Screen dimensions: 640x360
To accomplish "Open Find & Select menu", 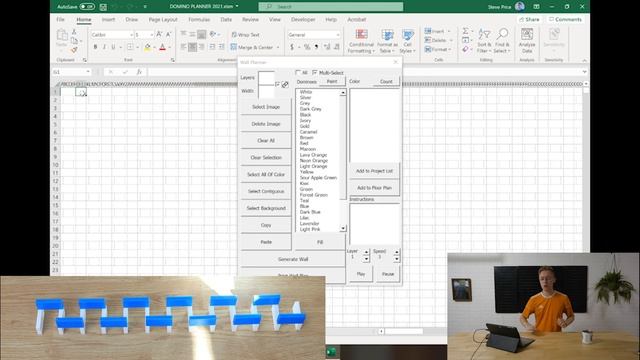I will (502, 41).
